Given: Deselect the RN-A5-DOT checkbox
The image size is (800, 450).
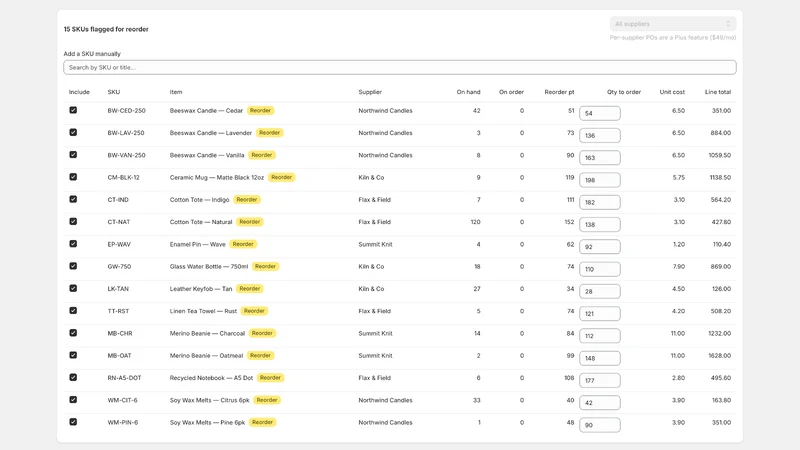Looking at the screenshot, I should 73,378.
